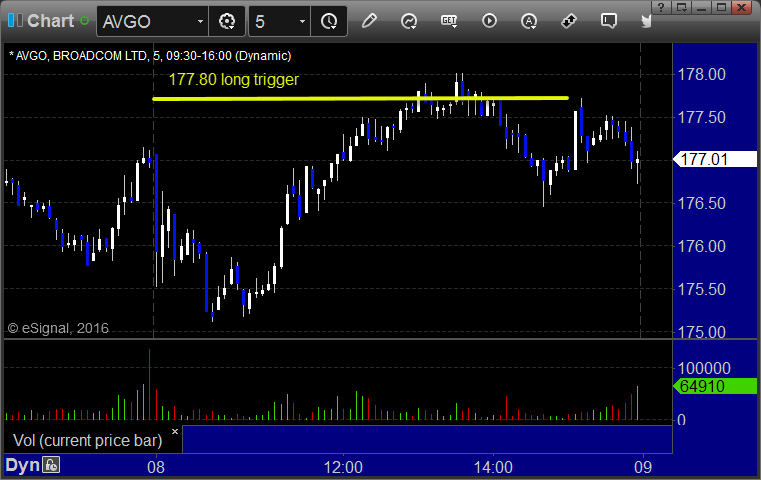Click the 14:00 time axis label
Image resolution: width=761 pixels, height=480 pixels.
493,467
